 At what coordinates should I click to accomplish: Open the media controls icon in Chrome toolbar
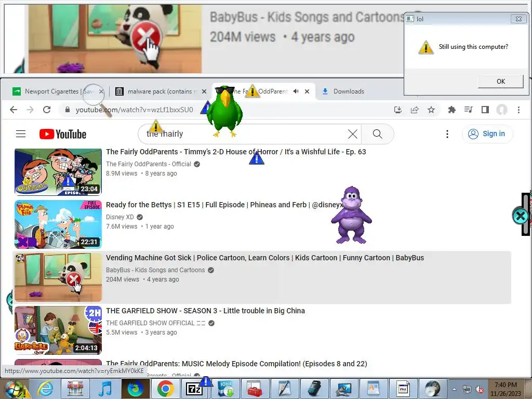click(468, 110)
